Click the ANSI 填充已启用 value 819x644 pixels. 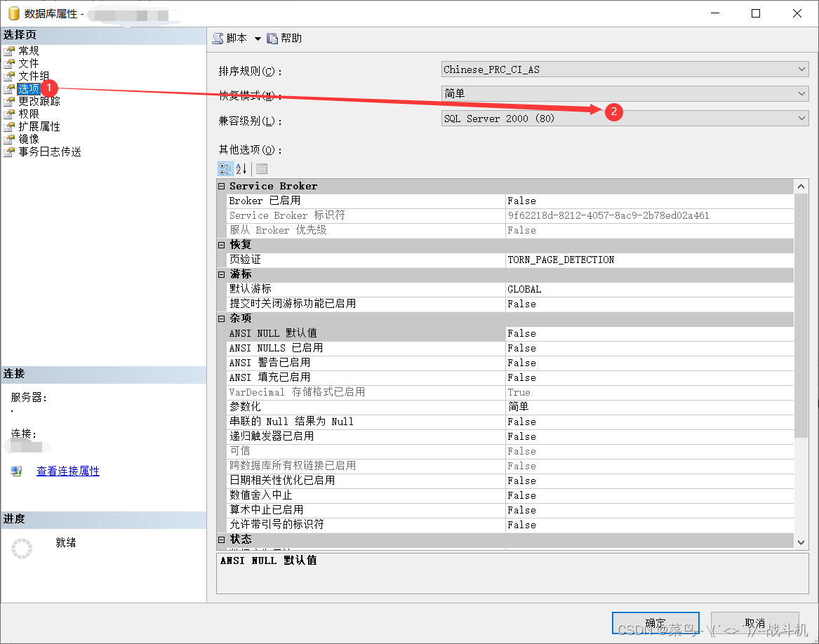649,377
